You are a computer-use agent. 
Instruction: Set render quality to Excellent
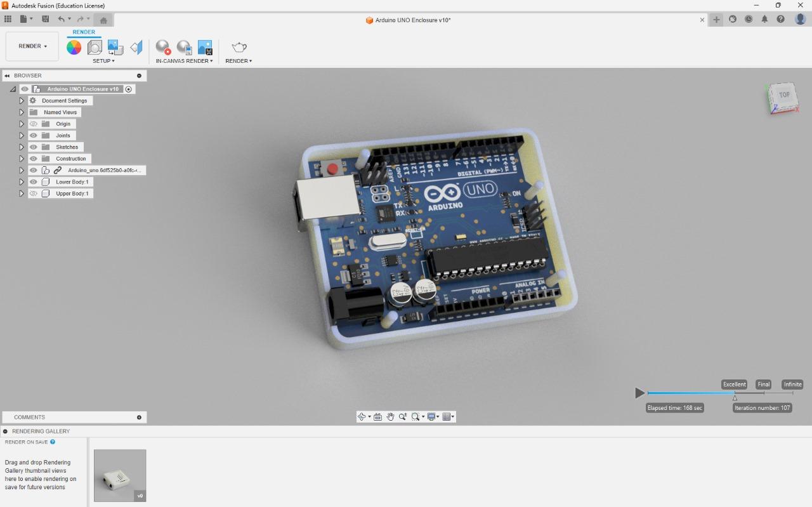[x=734, y=385]
